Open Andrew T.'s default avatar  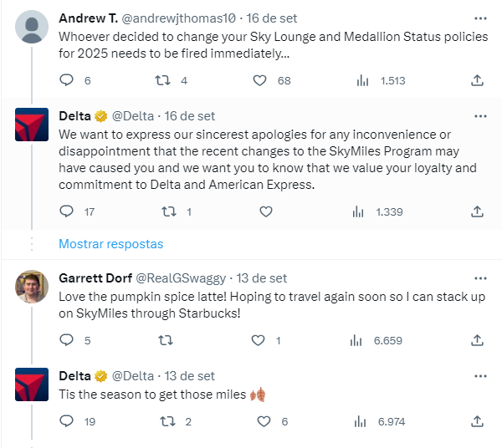32,27
